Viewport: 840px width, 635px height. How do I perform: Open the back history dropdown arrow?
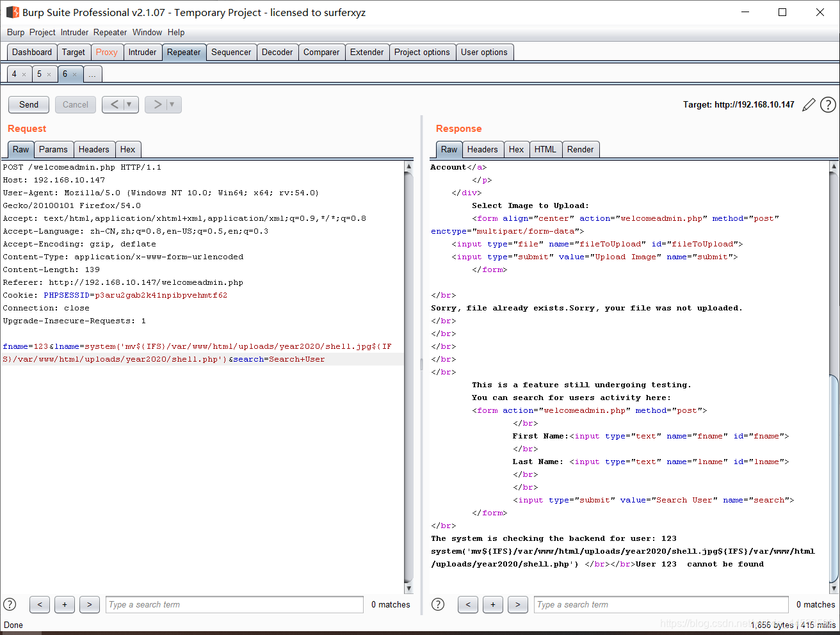tap(130, 104)
